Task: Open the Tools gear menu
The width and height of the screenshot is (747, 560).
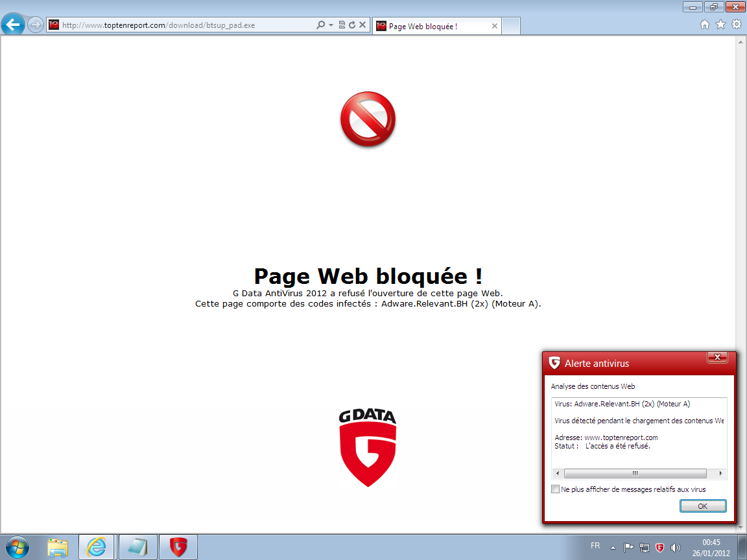Action: tap(737, 24)
